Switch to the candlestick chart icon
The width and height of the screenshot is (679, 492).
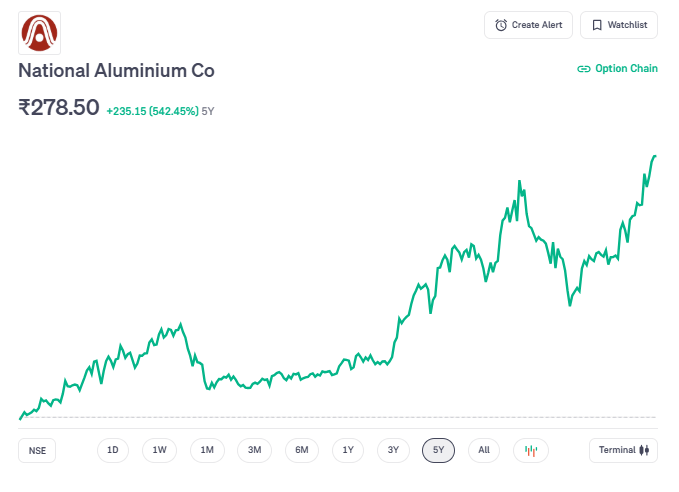click(531, 451)
